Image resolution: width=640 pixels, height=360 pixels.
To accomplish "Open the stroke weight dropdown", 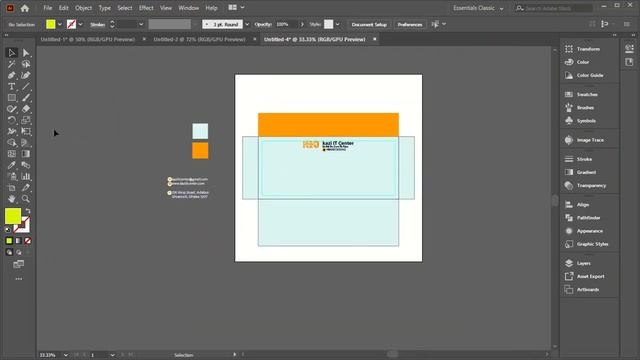I will point(141,24).
